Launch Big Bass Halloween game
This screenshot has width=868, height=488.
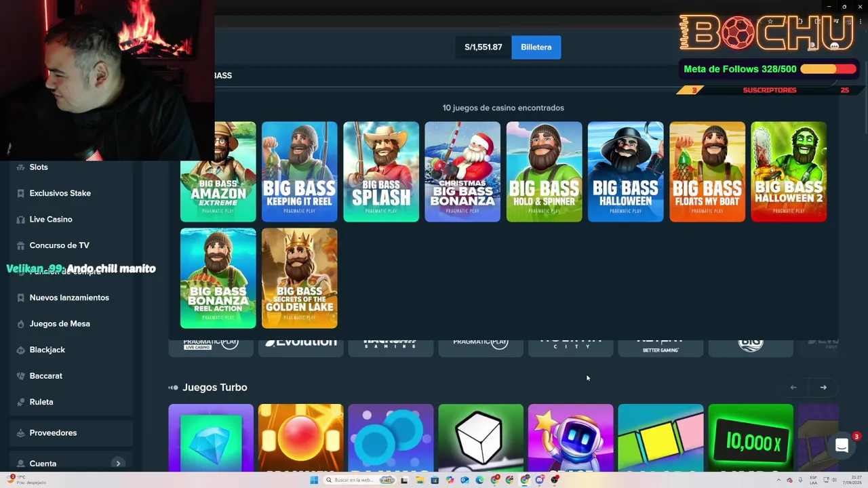click(x=625, y=171)
